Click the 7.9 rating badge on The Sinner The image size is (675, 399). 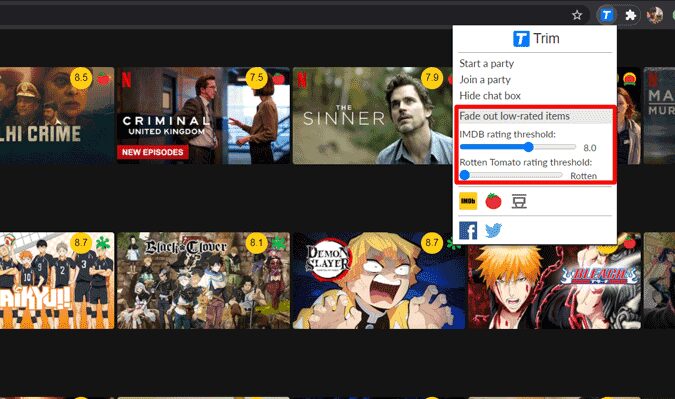[432, 78]
